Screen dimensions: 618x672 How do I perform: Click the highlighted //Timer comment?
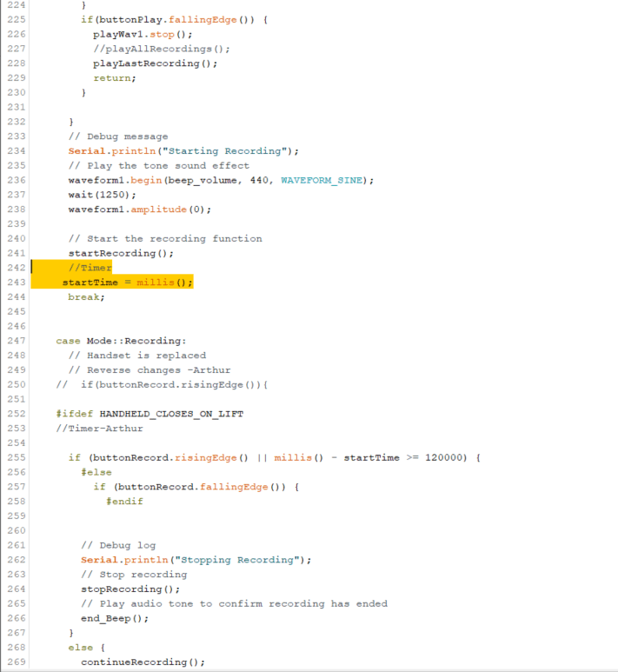[90, 268]
